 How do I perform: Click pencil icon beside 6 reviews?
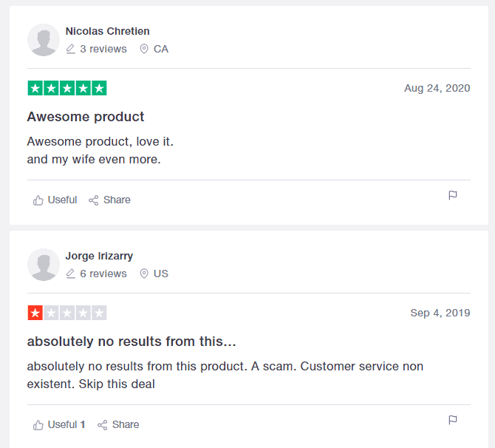coord(70,274)
